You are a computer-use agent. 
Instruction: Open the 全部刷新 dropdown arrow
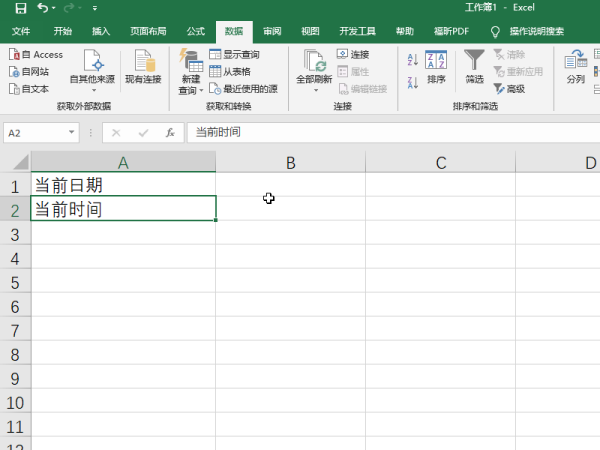click(x=316, y=90)
